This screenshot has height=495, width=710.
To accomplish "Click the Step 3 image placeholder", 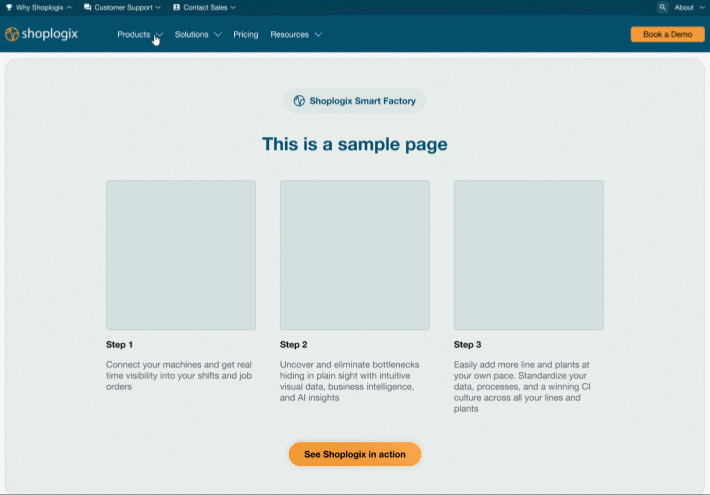I will [x=528, y=255].
